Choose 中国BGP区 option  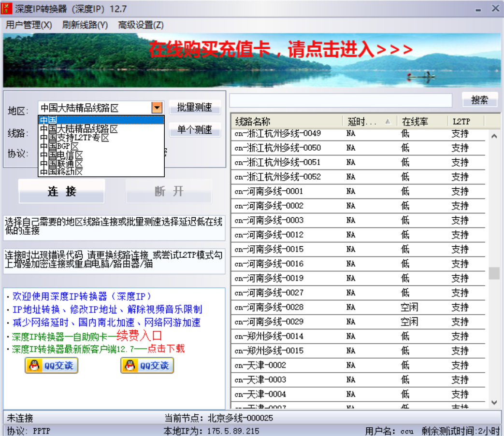pos(101,146)
